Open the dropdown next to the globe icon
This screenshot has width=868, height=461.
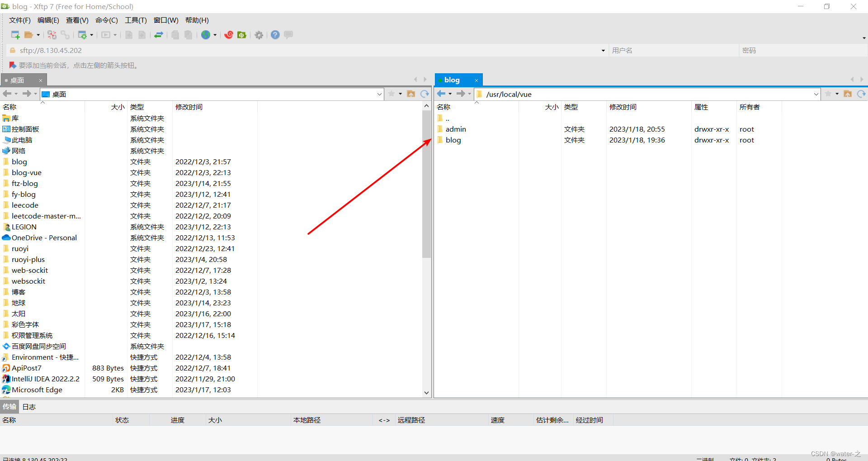click(x=215, y=35)
